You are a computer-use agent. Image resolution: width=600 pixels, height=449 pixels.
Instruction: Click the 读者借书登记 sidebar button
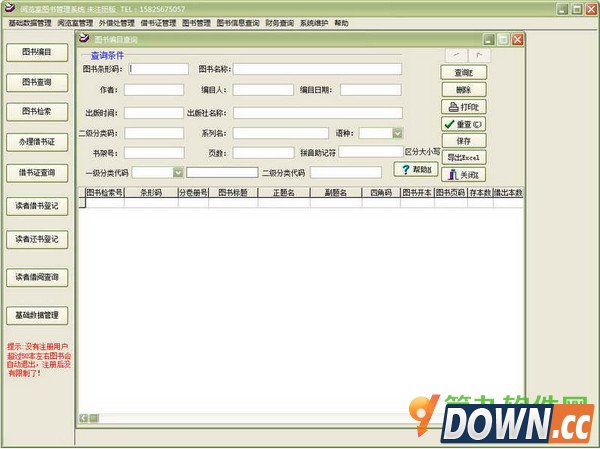pyautogui.click(x=37, y=206)
